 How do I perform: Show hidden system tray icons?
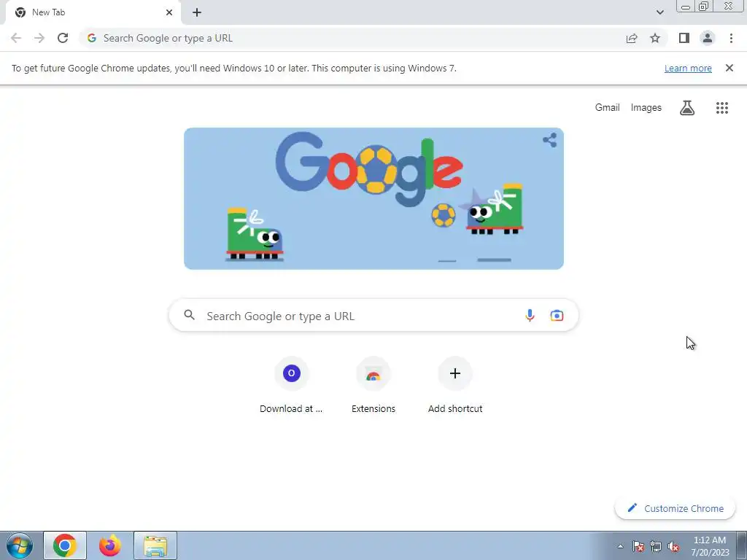[x=620, y=546]
